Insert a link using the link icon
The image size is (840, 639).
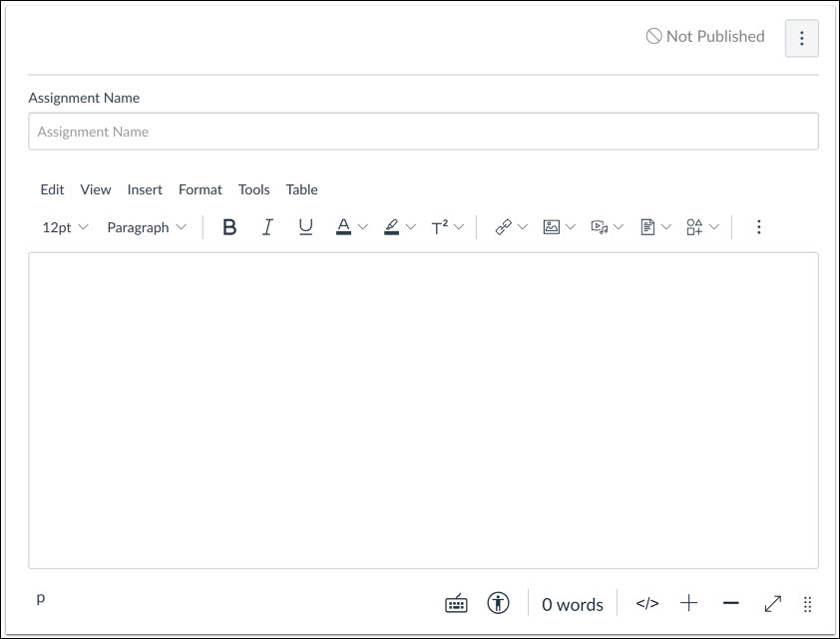tap(505, 226)
